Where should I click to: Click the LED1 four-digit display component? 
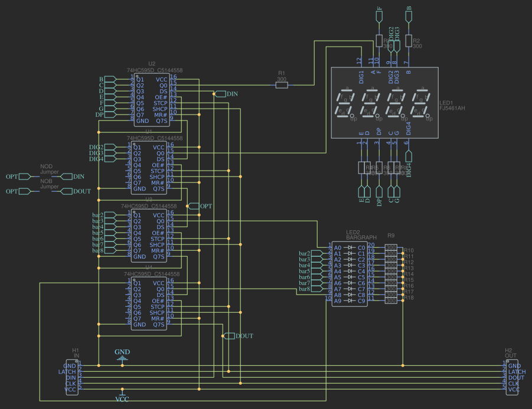384,103
